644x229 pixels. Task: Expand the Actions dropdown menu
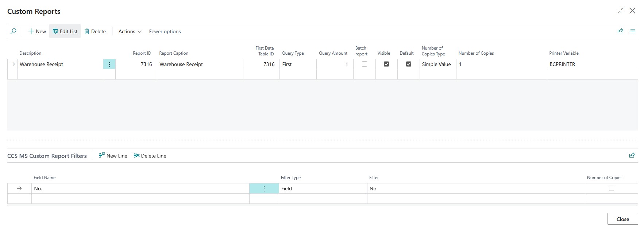click(130, 31)
